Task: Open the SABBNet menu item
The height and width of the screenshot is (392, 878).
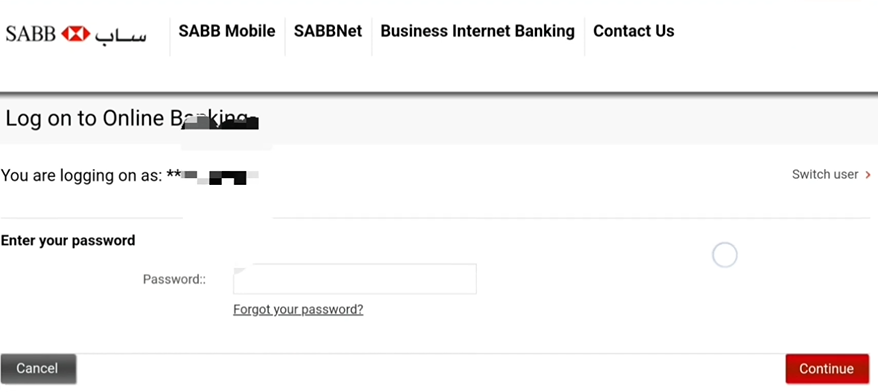Action: pyautogui.click(x=328, y=31)
